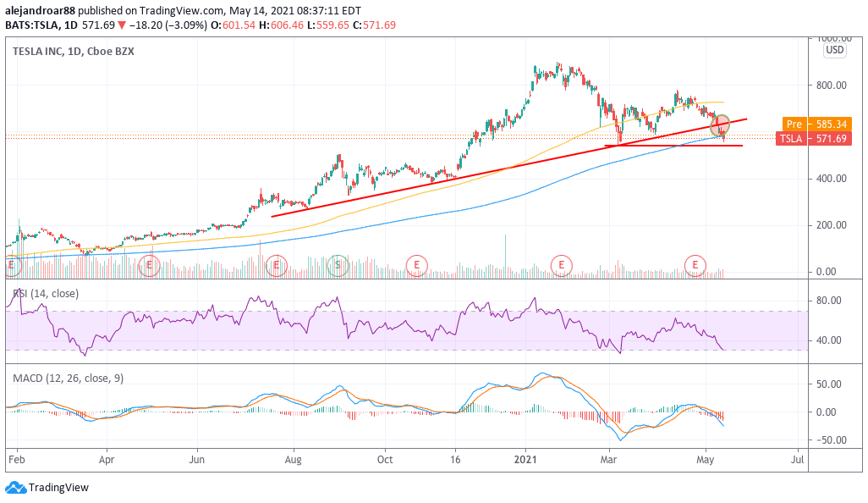Viewport: 868px width, 503px height.
Task: Click the 200.00 price axis label
Action: (x=832, y=225)
